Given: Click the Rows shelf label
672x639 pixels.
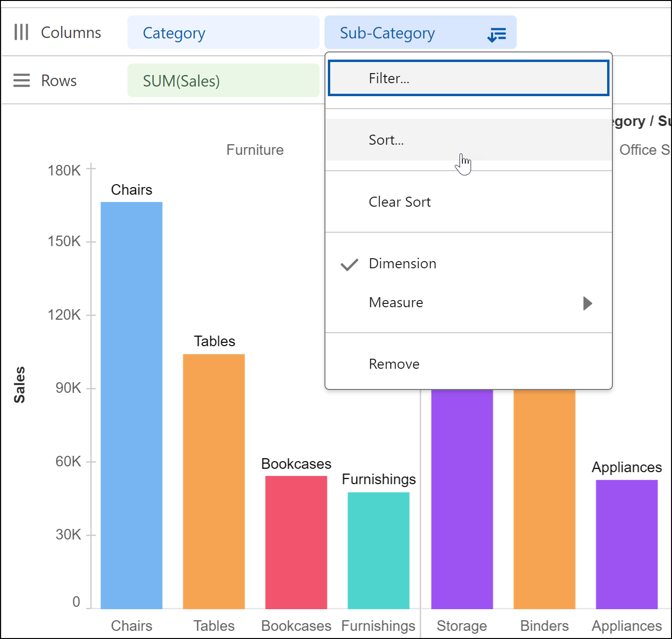Looking at the screenshot, I should click(x=59, y=81).
